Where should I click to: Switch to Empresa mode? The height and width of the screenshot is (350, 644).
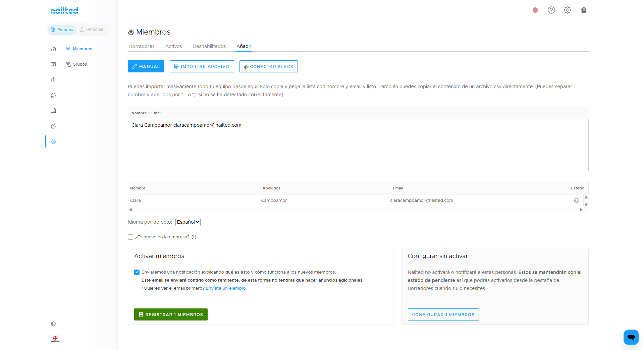(62, 30)
